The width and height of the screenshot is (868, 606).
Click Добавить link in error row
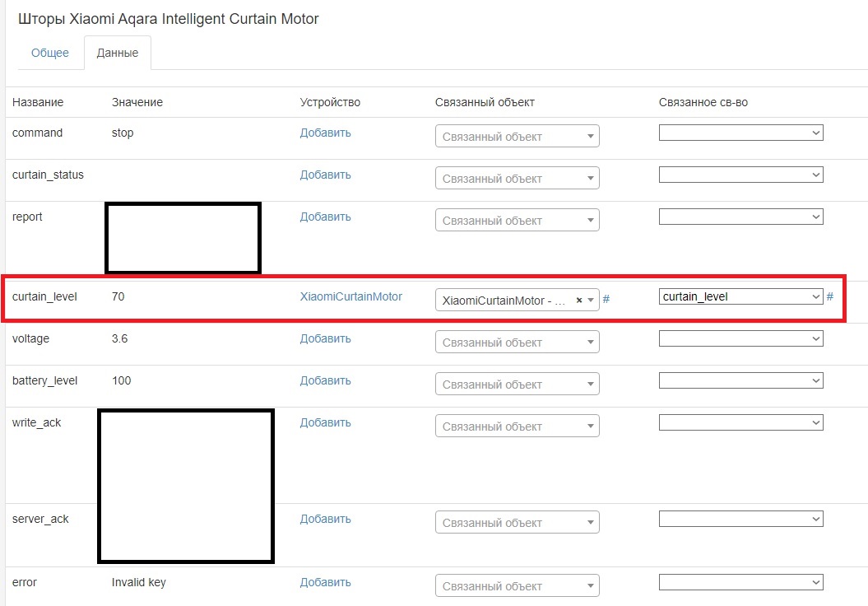(x=325, y=582)
